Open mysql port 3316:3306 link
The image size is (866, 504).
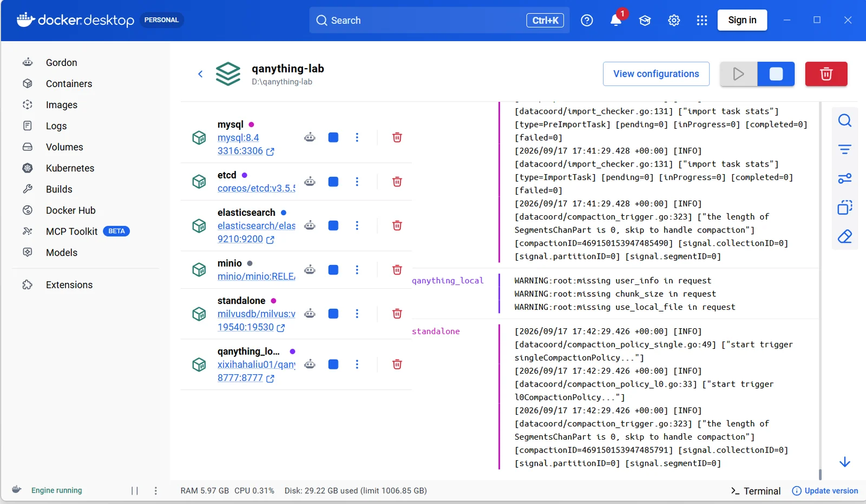(246, 151)
